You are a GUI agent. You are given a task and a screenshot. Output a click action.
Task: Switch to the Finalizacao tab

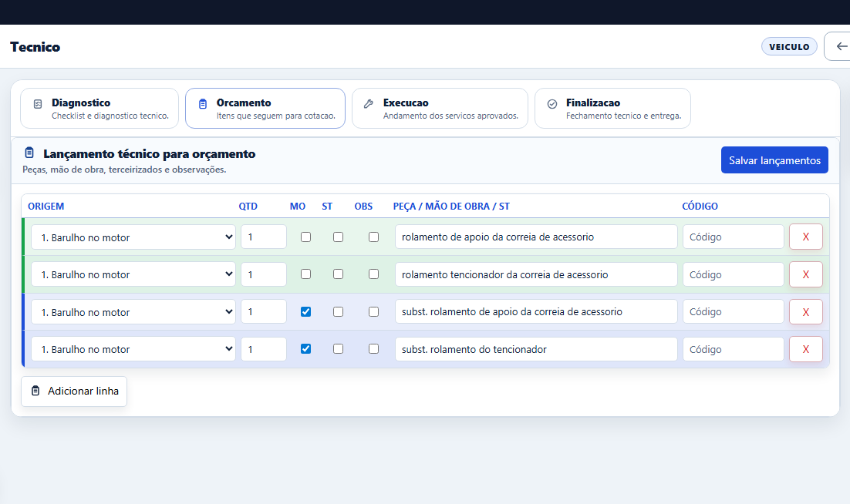(612, 108)
